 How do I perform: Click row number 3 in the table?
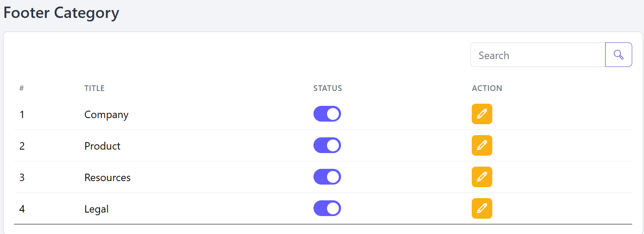[x=22, y=178]
